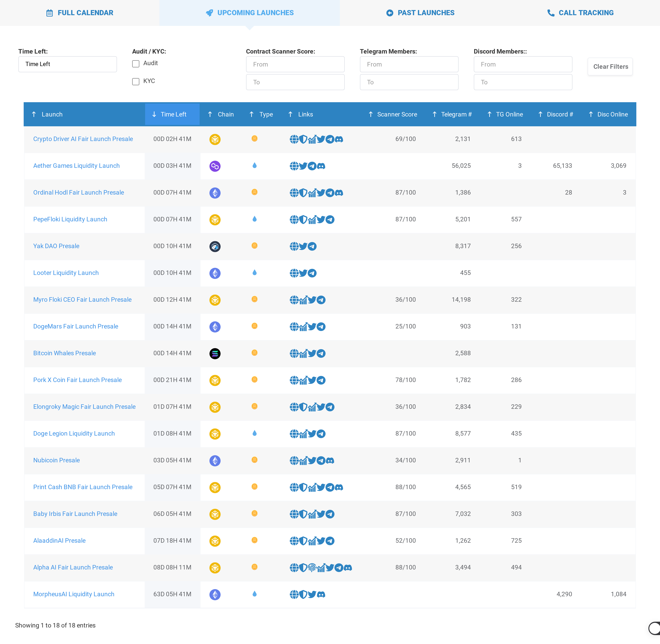
Task: Open the Ordinal Hodl audit shield icon
Action: [303, 193]
